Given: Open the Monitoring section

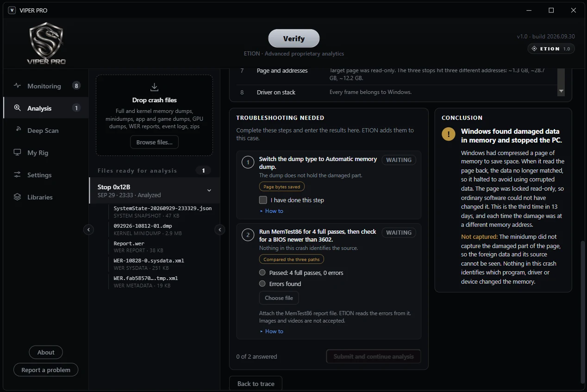Looking at the screenshot, I should pos(46,86).
